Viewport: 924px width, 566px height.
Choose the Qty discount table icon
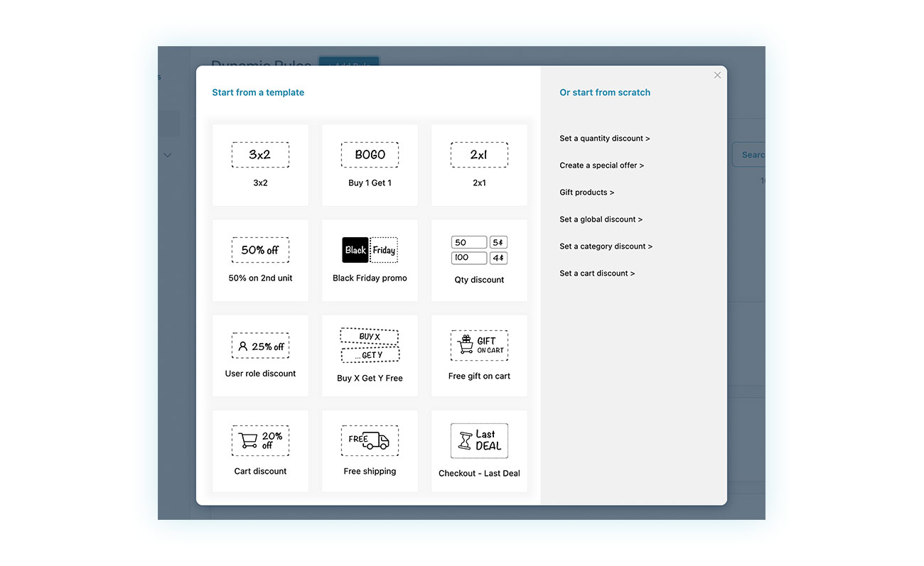(479, 251)
